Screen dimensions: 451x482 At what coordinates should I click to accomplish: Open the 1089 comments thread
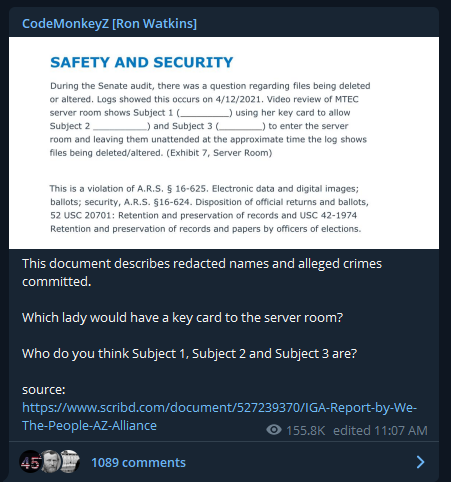(138, 462)
